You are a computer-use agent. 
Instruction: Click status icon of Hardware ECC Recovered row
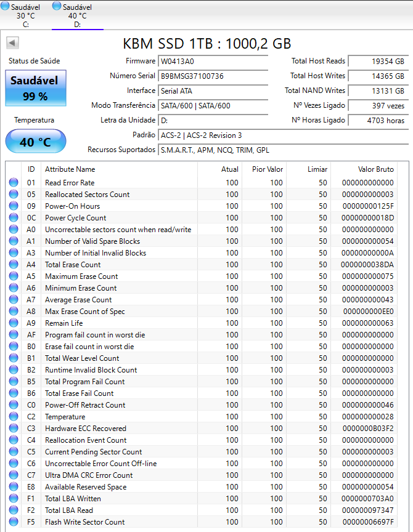point(14,429)
